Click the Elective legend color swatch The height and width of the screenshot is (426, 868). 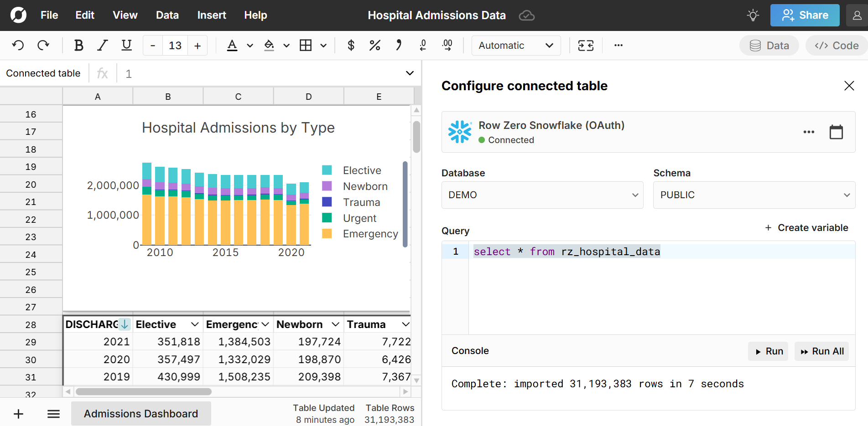(327, 170)
